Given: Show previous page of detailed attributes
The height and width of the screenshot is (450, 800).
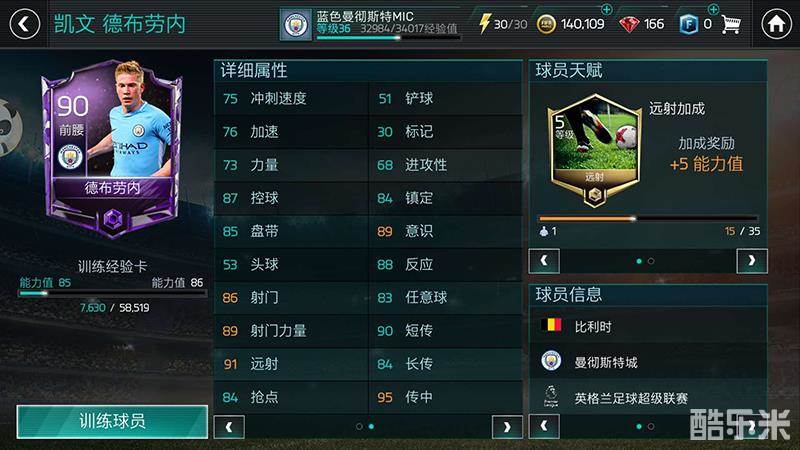Looking at the screenshot, I should point(229,427).
